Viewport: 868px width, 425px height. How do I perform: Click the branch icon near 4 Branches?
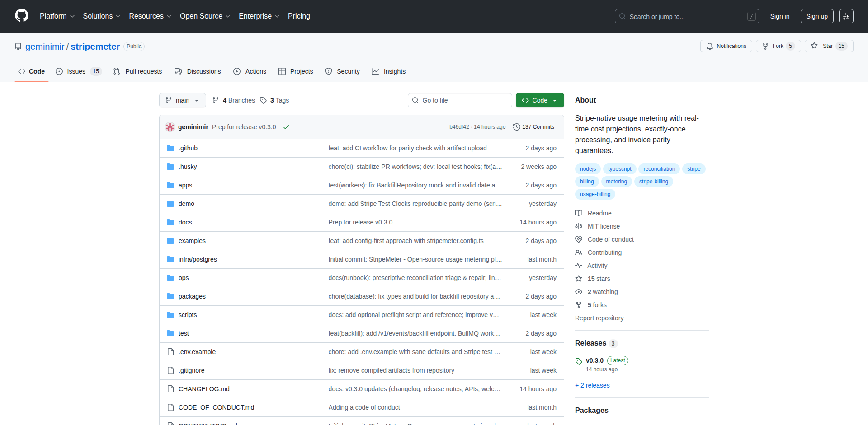click(216, 100)
